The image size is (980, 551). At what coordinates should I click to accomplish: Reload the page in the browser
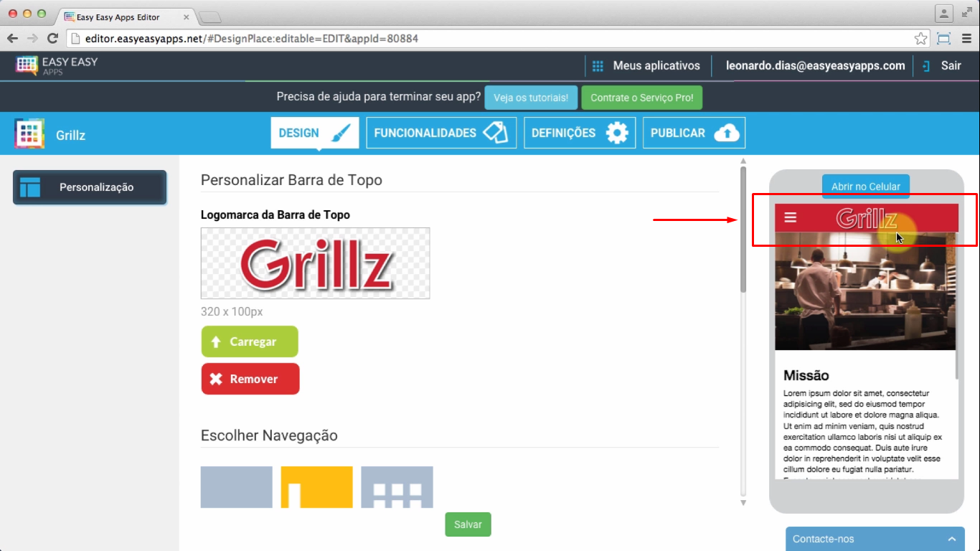coord(52,38)
